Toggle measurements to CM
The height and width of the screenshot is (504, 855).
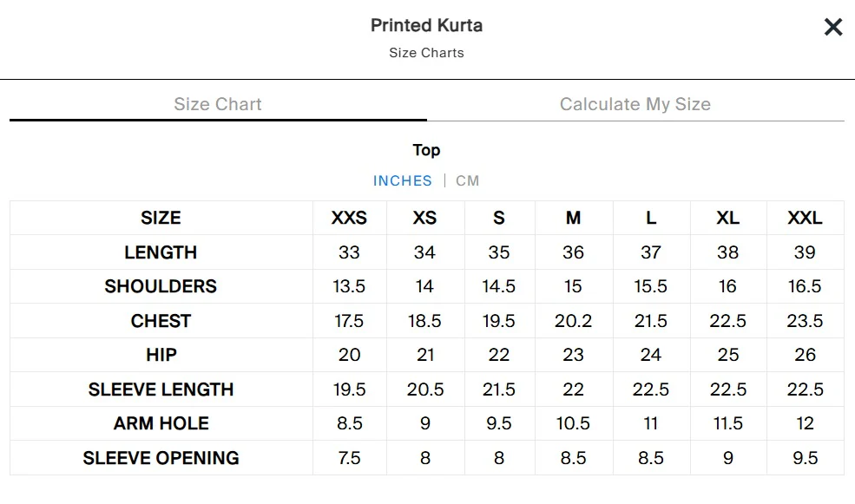click(467, 181)
